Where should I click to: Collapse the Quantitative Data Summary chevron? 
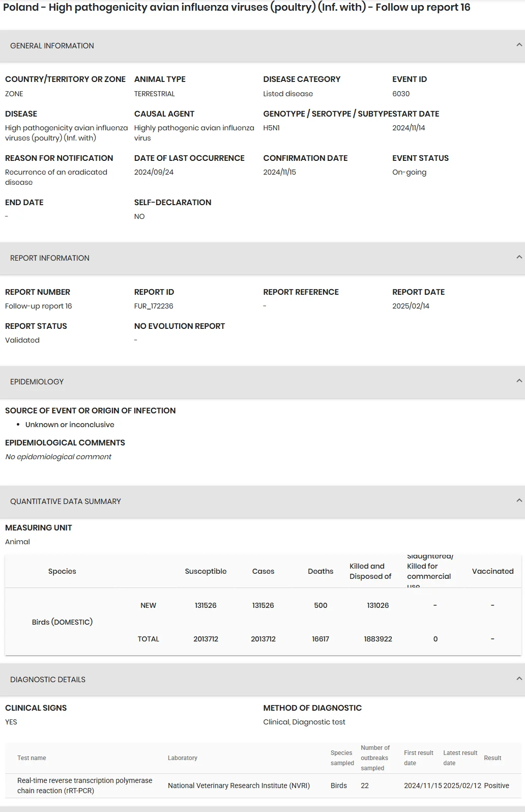click(x=519, y=501)
